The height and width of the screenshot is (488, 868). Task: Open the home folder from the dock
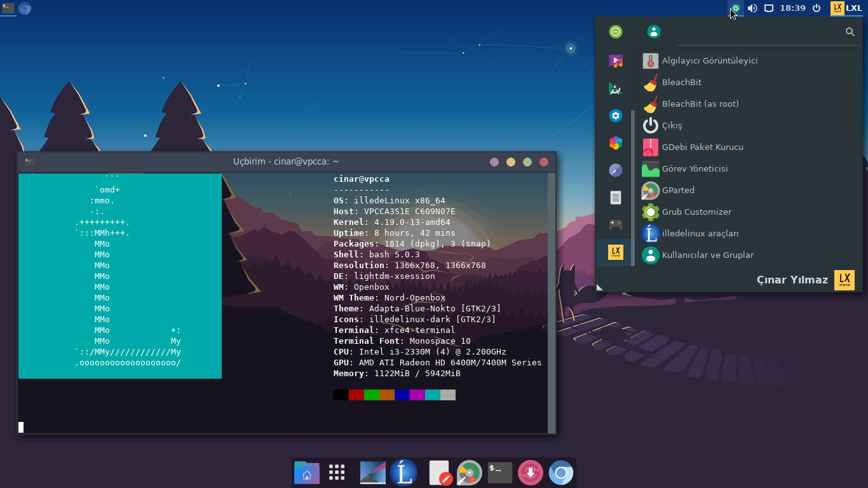pyautogui.click(x=307, y=473)
